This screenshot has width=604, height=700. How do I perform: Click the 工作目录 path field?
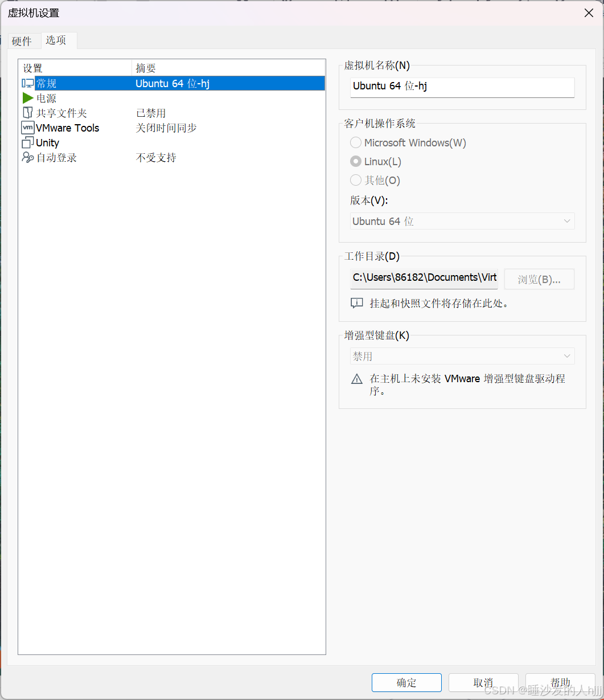point(424,279)
